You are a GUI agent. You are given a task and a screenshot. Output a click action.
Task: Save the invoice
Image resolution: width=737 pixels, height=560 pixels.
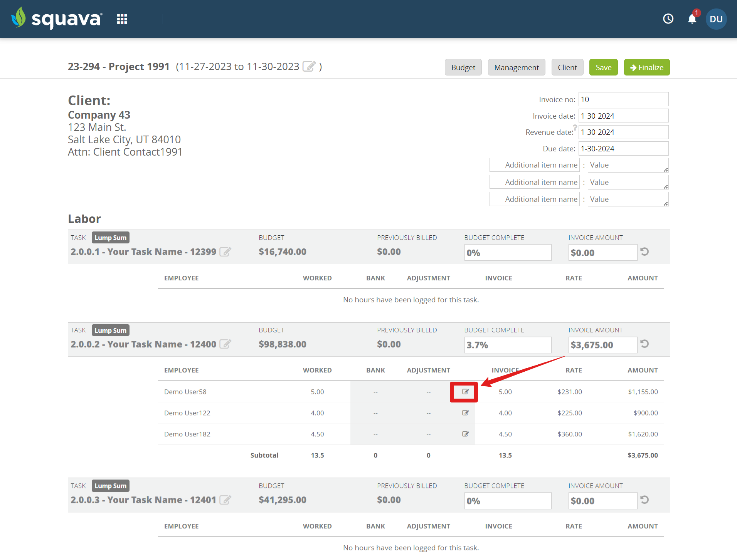[x=604, y=67]
